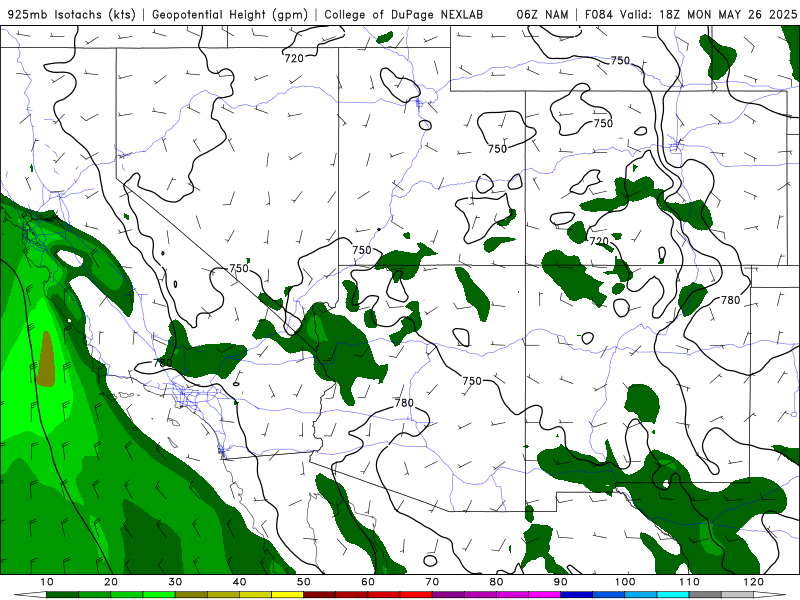800x600 pixels.
Task: Pick the magenta swatch left of 90
Action: click(x=544, y=595)
